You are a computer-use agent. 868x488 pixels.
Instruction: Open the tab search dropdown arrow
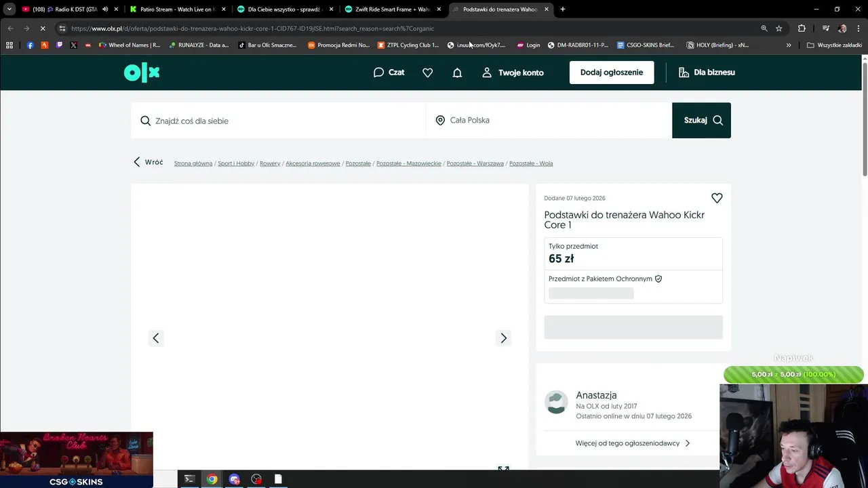[9, 9]
